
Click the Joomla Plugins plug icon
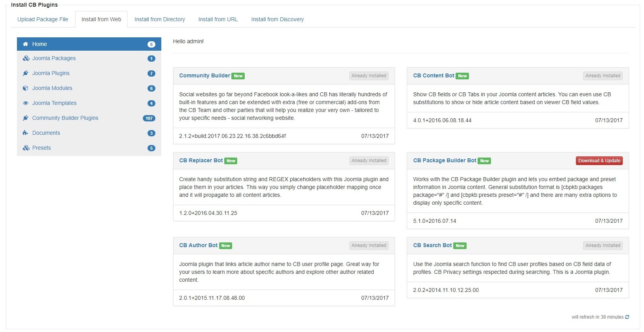(x=26, y=73)
